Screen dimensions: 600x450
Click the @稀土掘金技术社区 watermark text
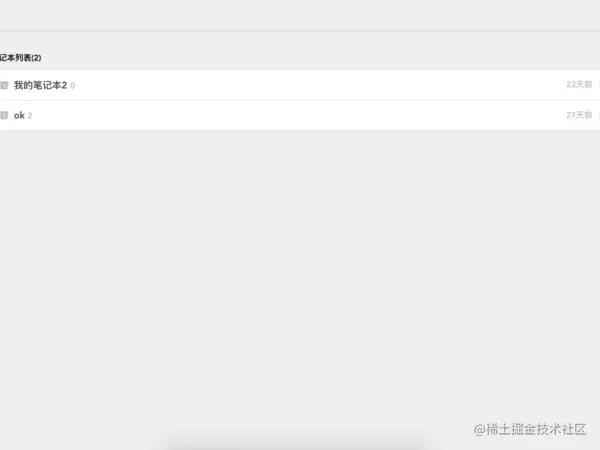(x=530, y=429)
